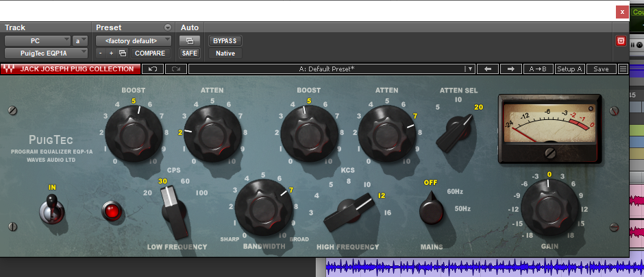Viewport: 644px width, 277px height.
Task: Set ATTEN SEL to 10
Action: [458, 99]
